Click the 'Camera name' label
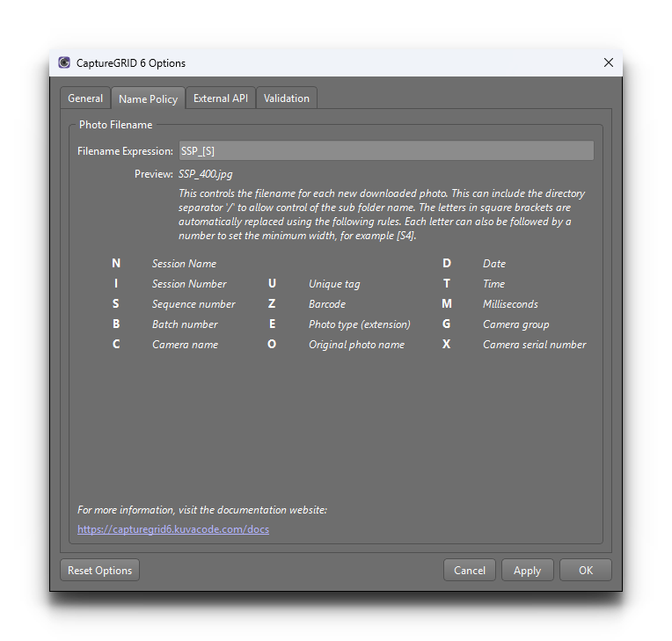 coord(185,345)
